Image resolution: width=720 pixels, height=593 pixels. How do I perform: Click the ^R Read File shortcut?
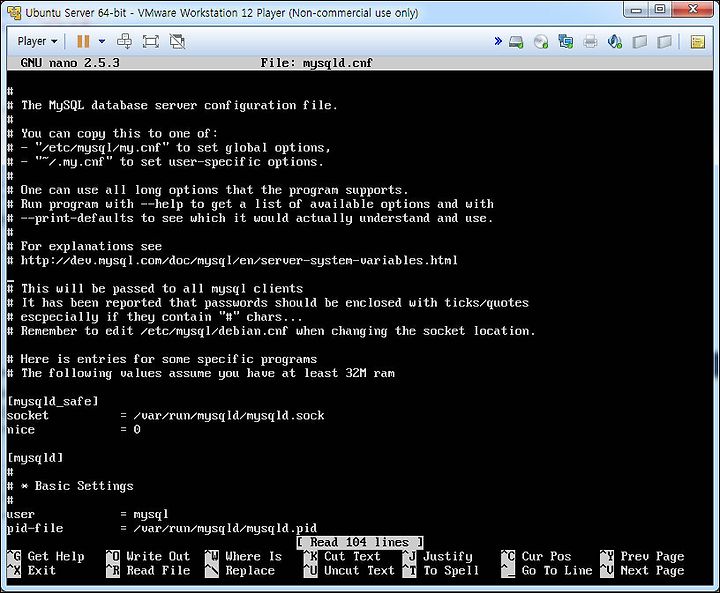(x=148, y=570)
